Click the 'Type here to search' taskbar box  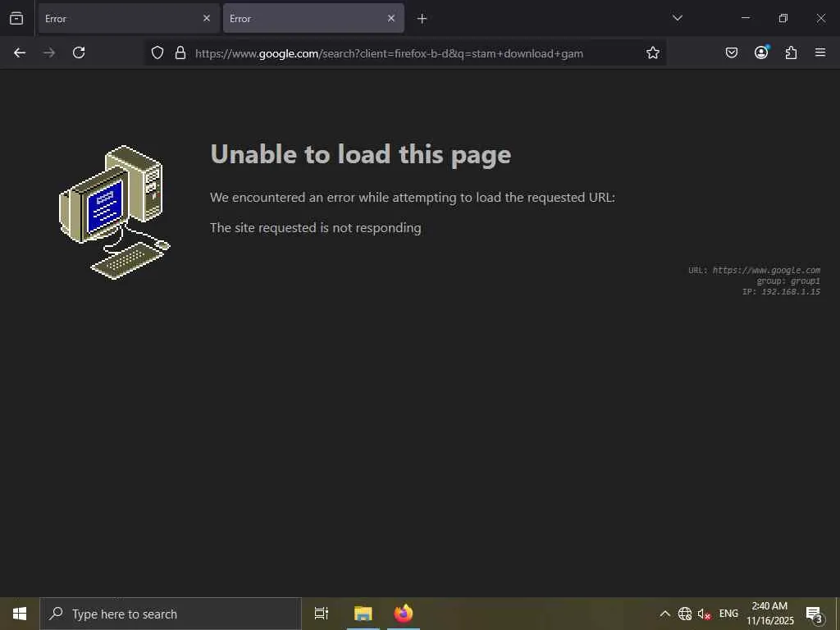pyautogui.click(x=171, y=614)
